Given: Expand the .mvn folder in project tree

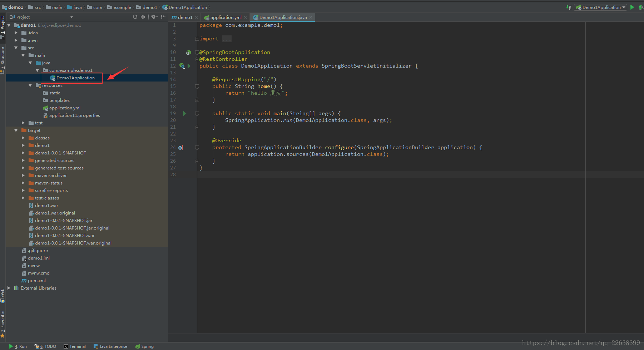Looking at the screenshot, I should tap(16, 40).
